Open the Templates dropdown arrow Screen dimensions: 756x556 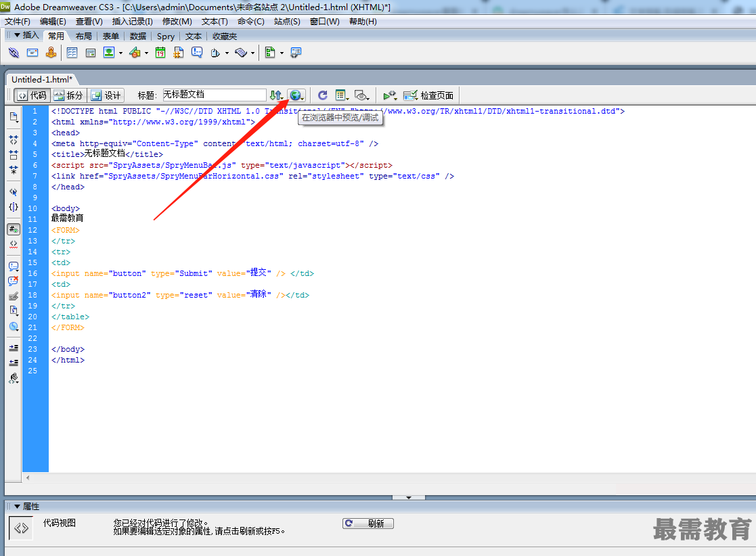282,53
